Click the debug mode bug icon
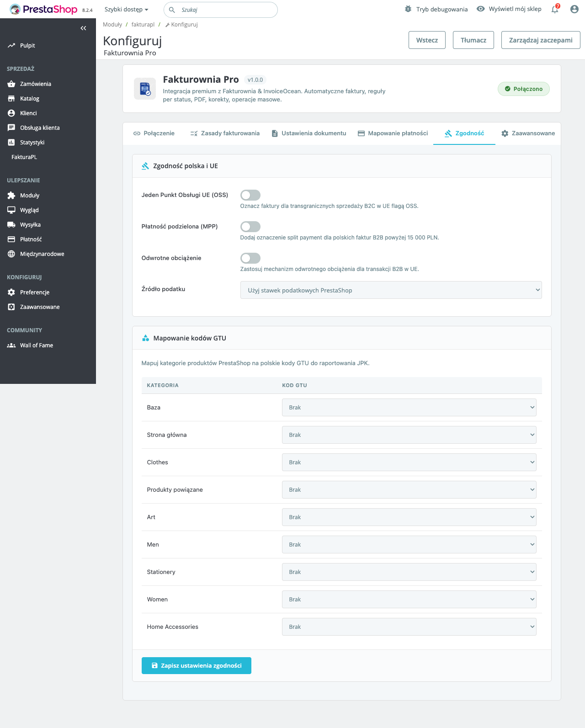 (x=408, y=9)
